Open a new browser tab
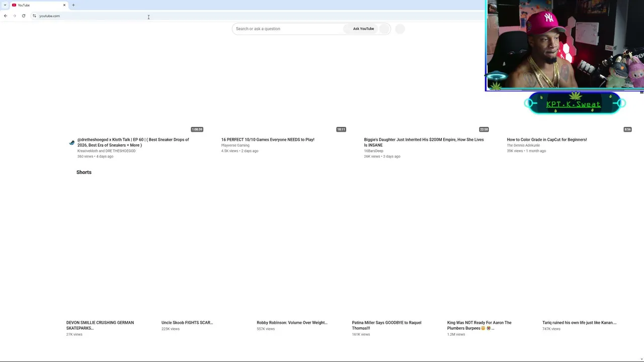Image resolution: width=644 pixels, height=362 pixels. click(73, 5)
